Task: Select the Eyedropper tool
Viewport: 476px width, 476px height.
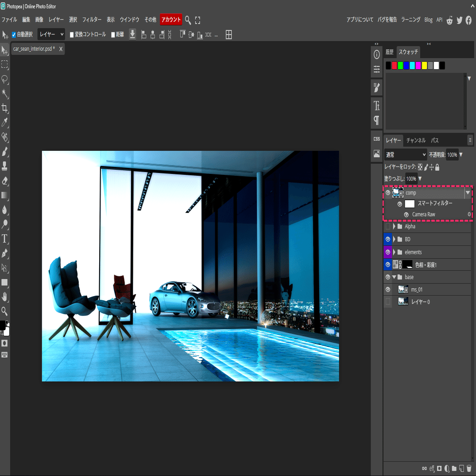Action: click(5, 122)
